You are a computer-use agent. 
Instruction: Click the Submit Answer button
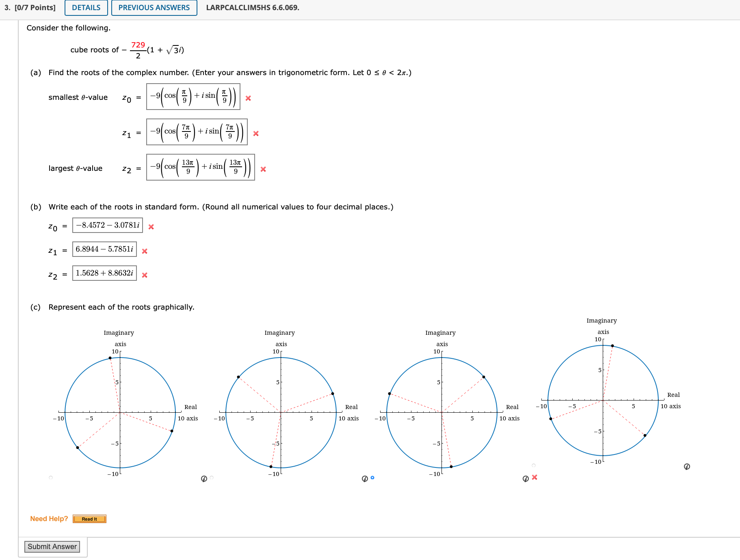52,547
